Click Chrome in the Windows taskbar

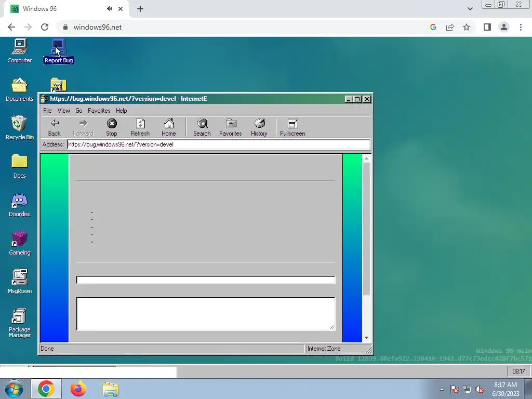(x=46, y=389)
